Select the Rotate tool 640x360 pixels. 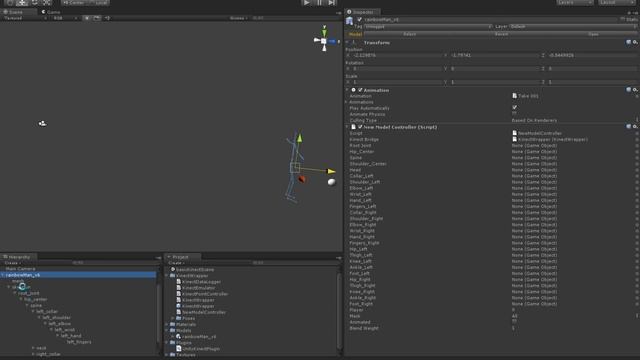34,2
